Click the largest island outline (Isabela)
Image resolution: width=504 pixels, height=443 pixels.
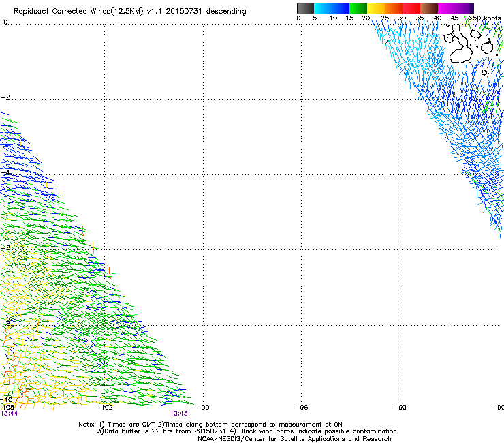click(460, 45)
